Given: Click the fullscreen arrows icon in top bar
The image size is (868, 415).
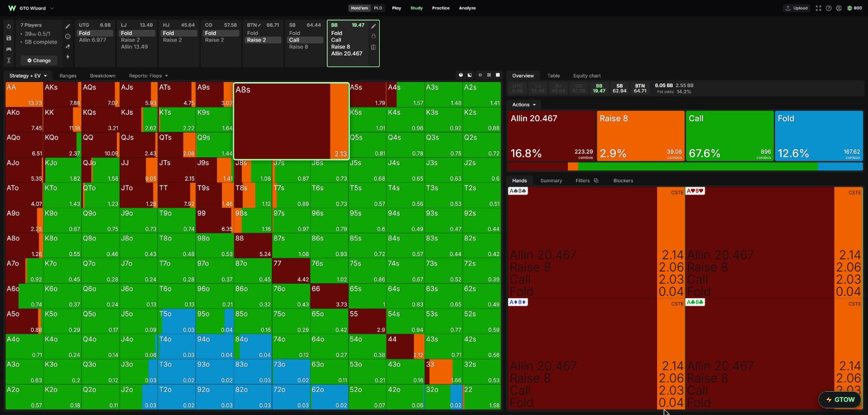Looking at the screenshot, I should (x=818, y=8).
